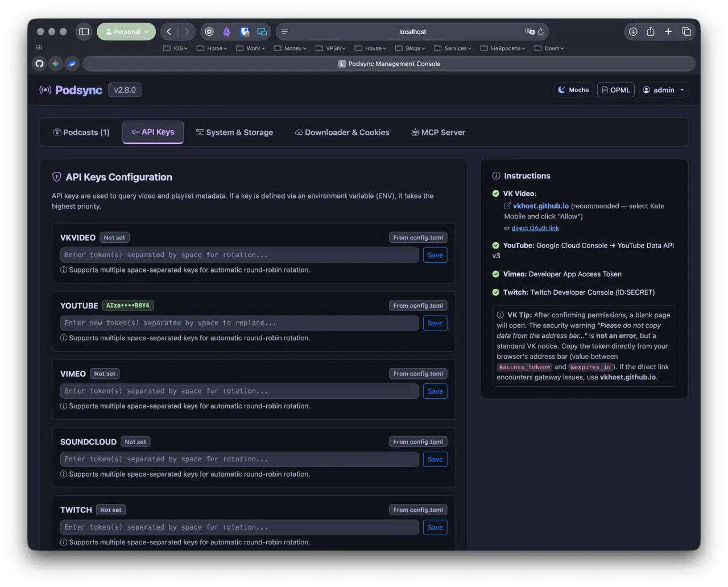Click the OPML export button

pyautogui.click(x=616, y=90)
